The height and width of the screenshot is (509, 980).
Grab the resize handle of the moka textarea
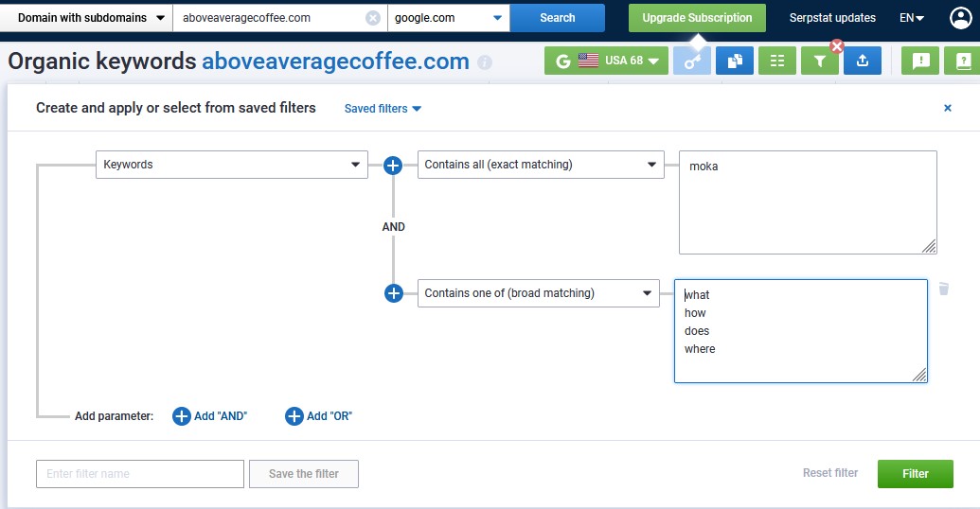click(930, 247)
